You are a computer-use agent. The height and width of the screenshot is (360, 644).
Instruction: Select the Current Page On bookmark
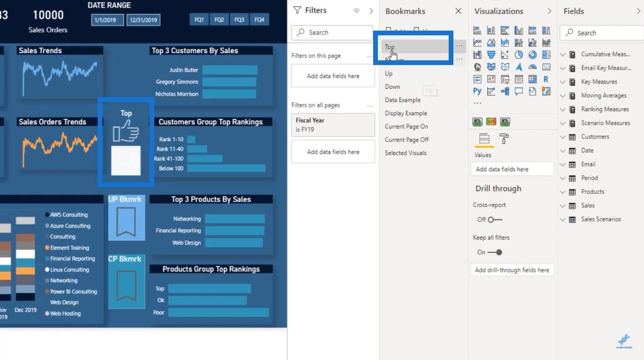click(x=407, y=126)
